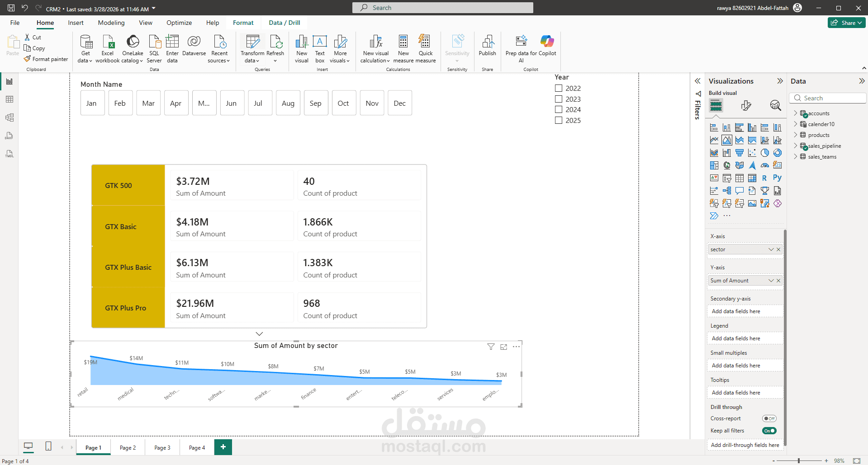Insert an R script visual
Screen dimensions: 868x465
click(765, 178)
